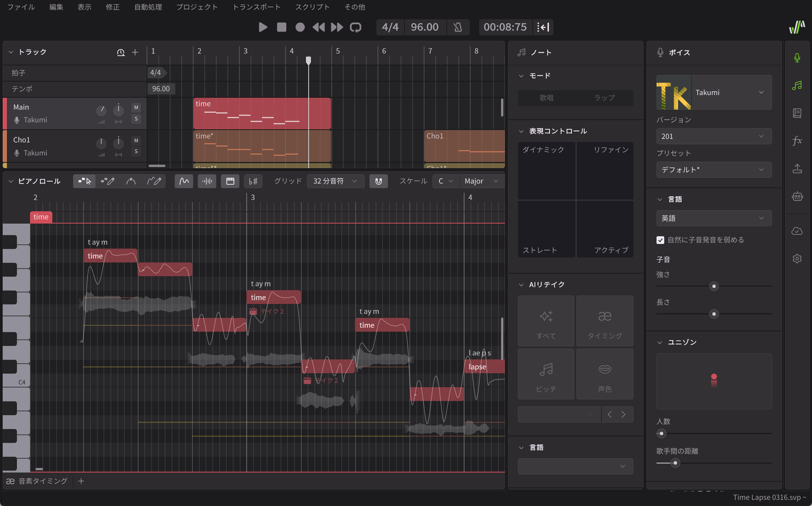Toggle waveform display in piano roll
This screenshot has height=506, width=812.
207,181
